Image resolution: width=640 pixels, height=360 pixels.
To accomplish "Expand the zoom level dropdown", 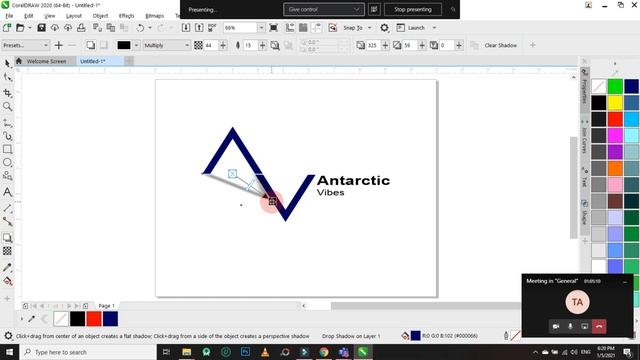I will pos(261,28).
